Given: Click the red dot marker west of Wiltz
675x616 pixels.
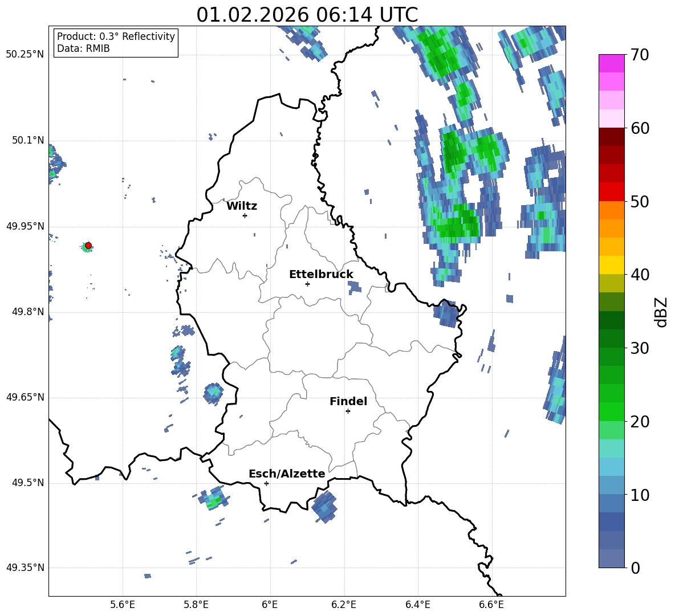Looking at the screenshot, I should click(x=88, y=246).
